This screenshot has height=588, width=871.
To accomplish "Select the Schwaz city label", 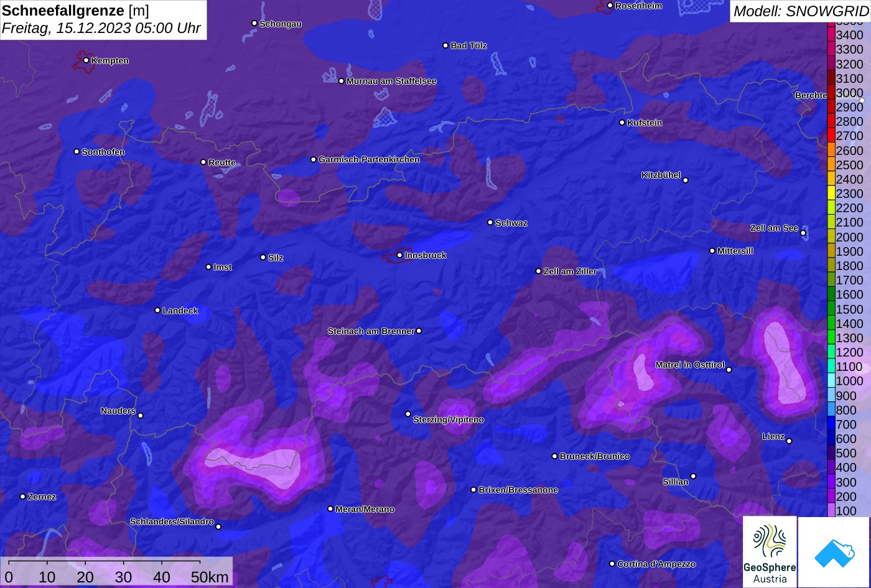I will (x=511, y=223).
